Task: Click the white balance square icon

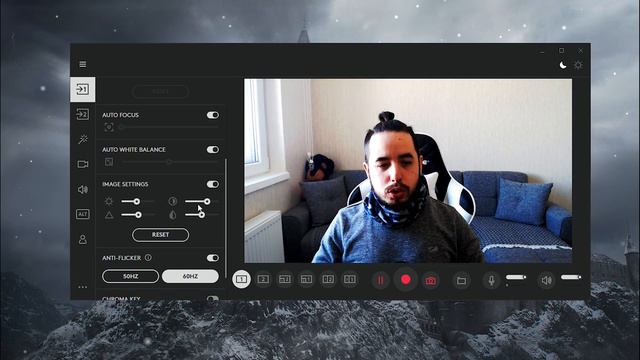Action: (x=109, y=162)
